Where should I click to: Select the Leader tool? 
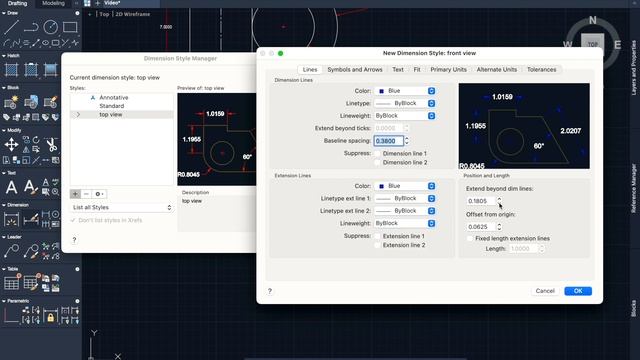(11, 251)
